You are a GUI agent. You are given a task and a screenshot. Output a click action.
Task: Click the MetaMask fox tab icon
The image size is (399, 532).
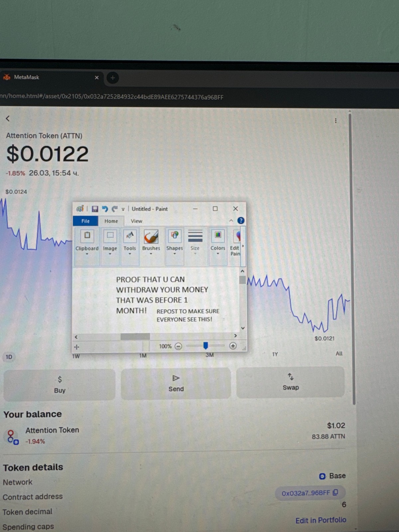coord(7,77)
